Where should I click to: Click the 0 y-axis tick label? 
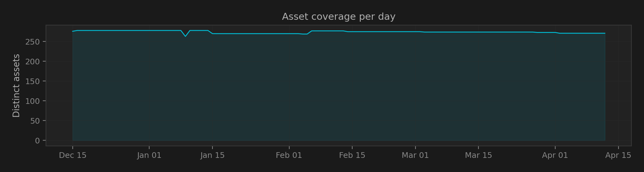37,141
